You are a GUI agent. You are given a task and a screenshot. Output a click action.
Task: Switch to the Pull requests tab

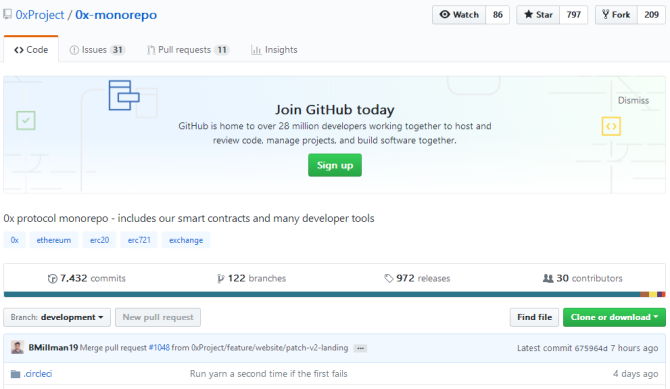point(188,50)
